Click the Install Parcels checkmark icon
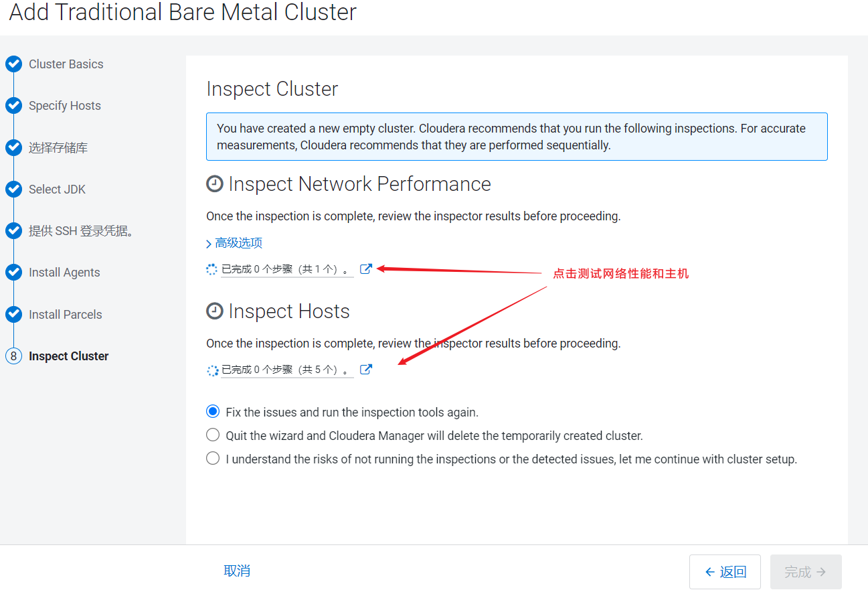Viewport: 868px width, 596px height. pos(13,314)
